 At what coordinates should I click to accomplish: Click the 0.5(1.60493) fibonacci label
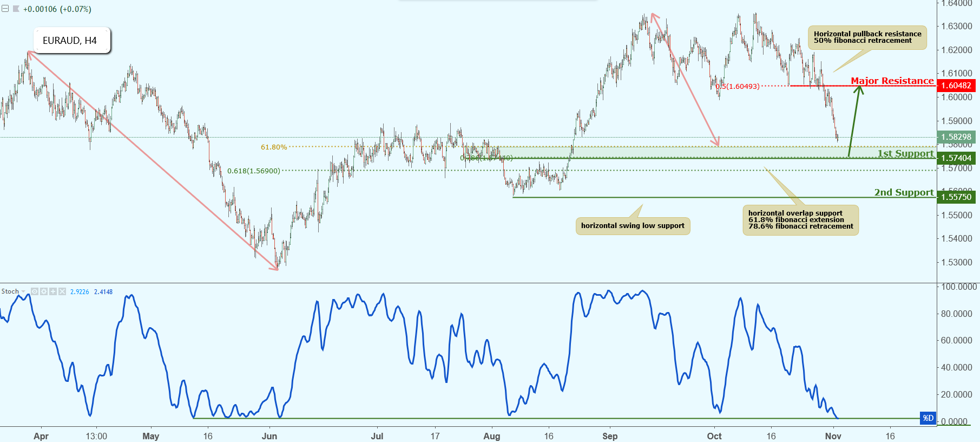[x=738, y=86]
